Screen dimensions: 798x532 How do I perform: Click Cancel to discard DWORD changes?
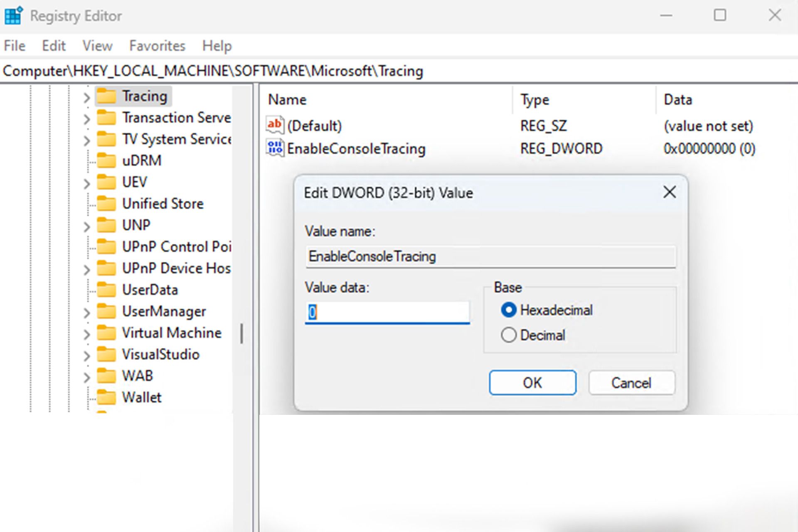[x=632, y=382]
